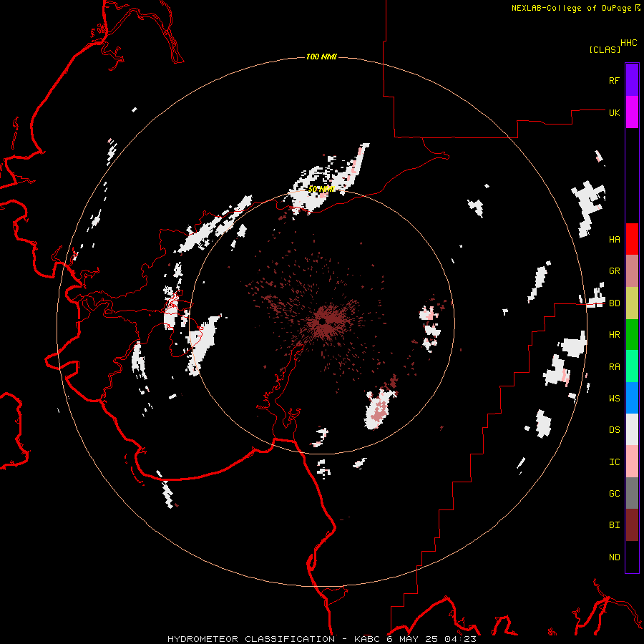
Task: Select the BD legend label
Action: [x=614, y=303]
